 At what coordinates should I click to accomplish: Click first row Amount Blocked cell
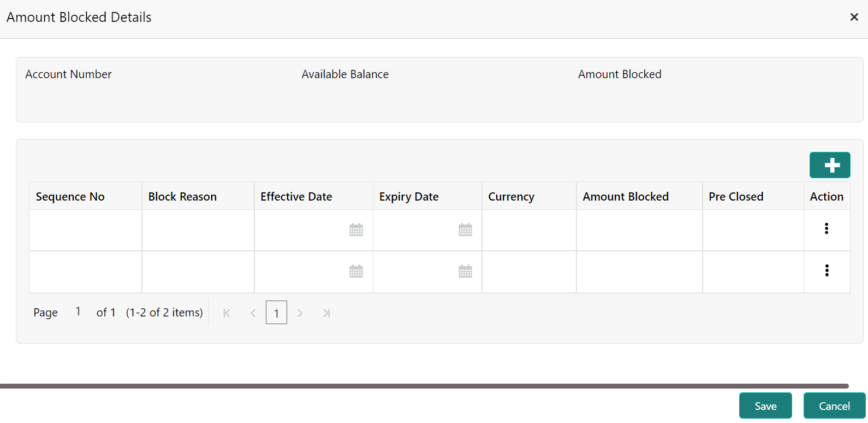639,230
